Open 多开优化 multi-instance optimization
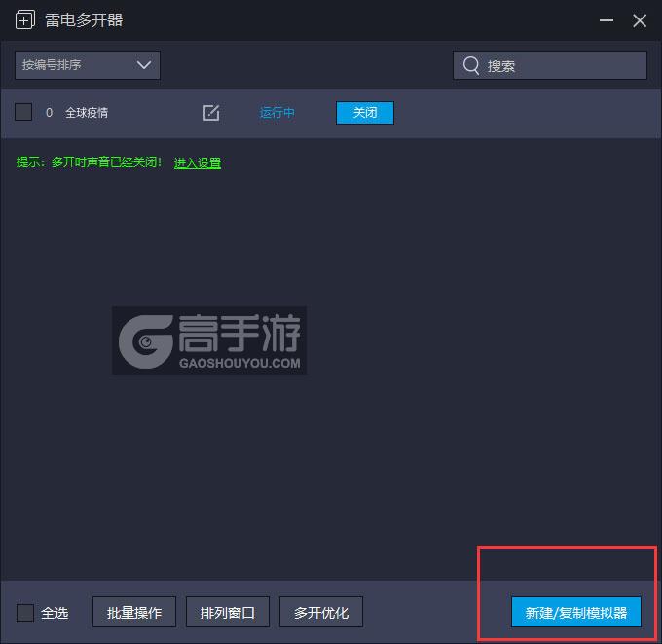Viewport: 662px width, 644px height. coord(321,613)
